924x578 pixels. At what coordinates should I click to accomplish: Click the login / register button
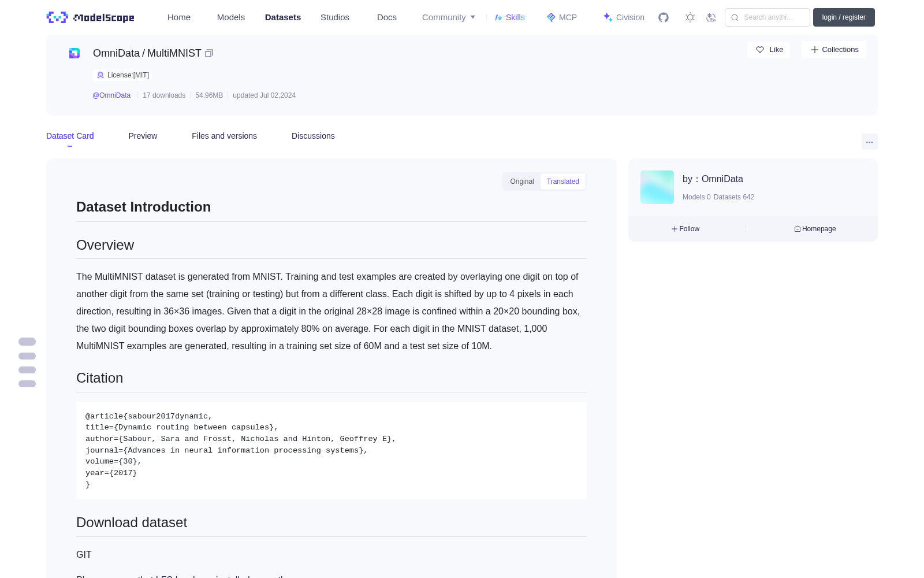click(844, 17)
